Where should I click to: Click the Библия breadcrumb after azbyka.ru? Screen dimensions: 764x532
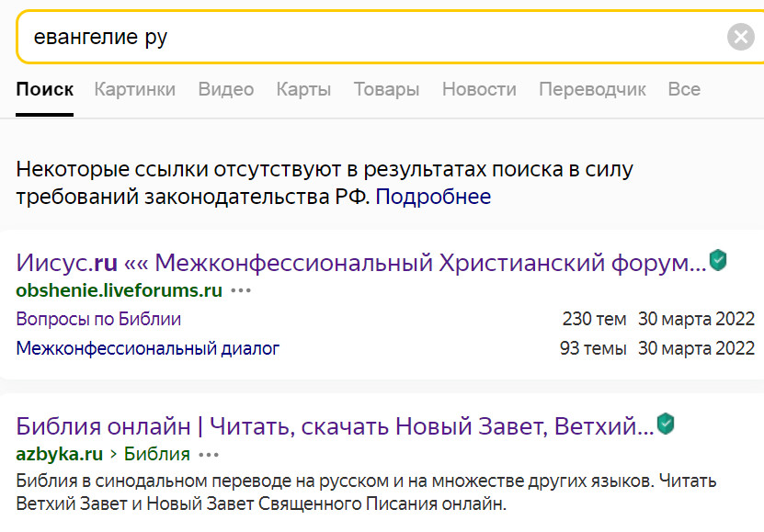[x=157, y=455]
